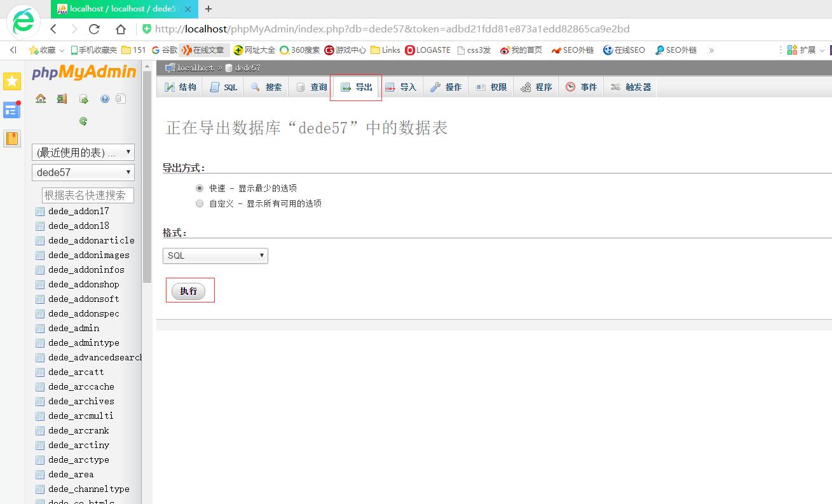The height and width of the screenshot is (504, 832).
Task: Collapse the bookmarks bar left arrow
Action: 13,50
